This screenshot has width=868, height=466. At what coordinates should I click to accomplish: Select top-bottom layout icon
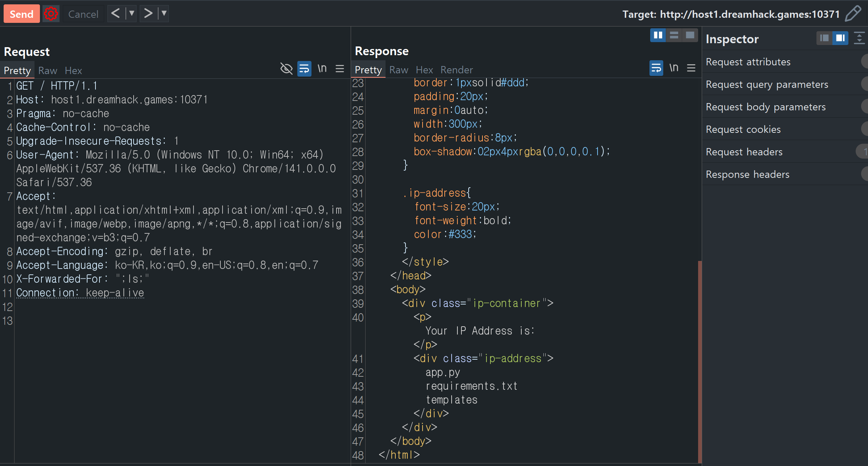(674, 35)
